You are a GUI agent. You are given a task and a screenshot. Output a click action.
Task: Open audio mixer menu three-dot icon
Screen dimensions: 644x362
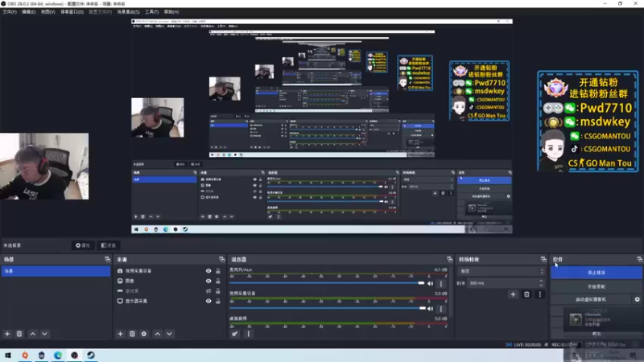[248, 334]
